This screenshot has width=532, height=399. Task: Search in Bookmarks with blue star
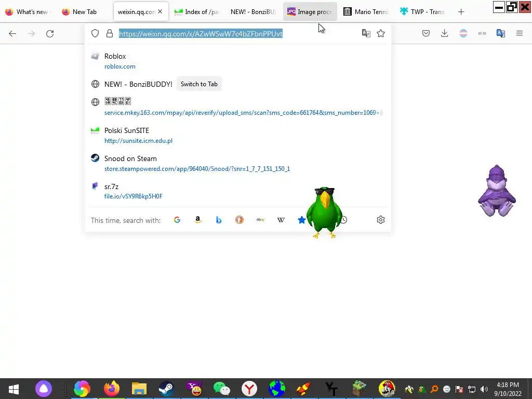[301, 220]
